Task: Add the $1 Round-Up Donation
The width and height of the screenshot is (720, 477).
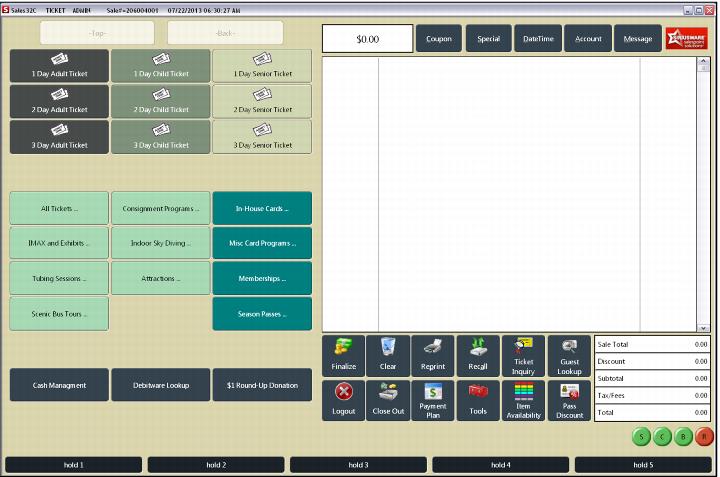Action: (x=262, y=385)
